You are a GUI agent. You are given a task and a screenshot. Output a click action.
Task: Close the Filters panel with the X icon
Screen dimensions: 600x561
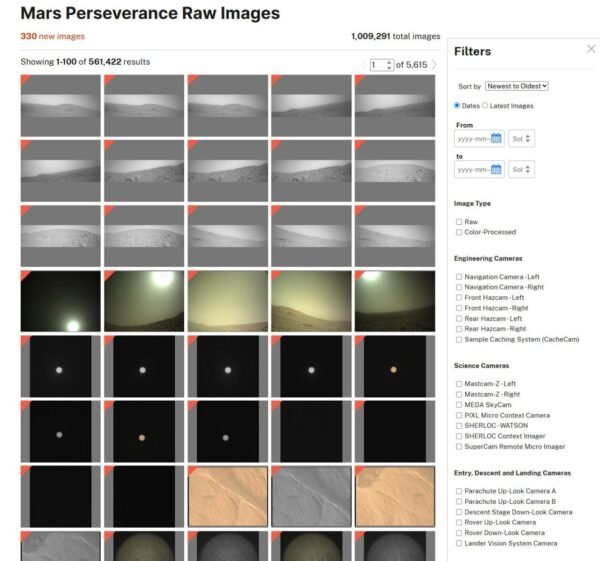[x=591, y=49]
